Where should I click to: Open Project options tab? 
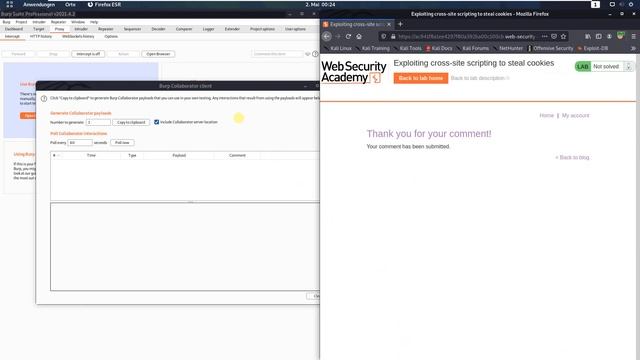click(262, 29)
